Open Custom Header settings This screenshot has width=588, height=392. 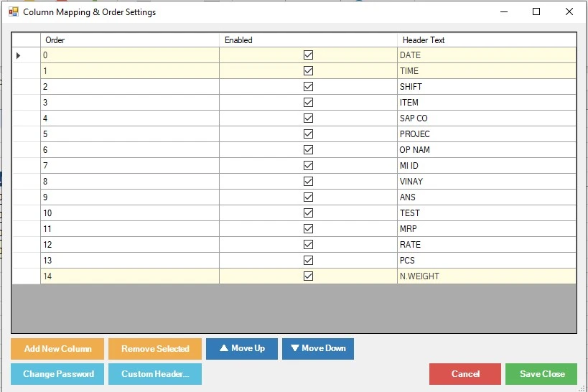click(155, 374)
